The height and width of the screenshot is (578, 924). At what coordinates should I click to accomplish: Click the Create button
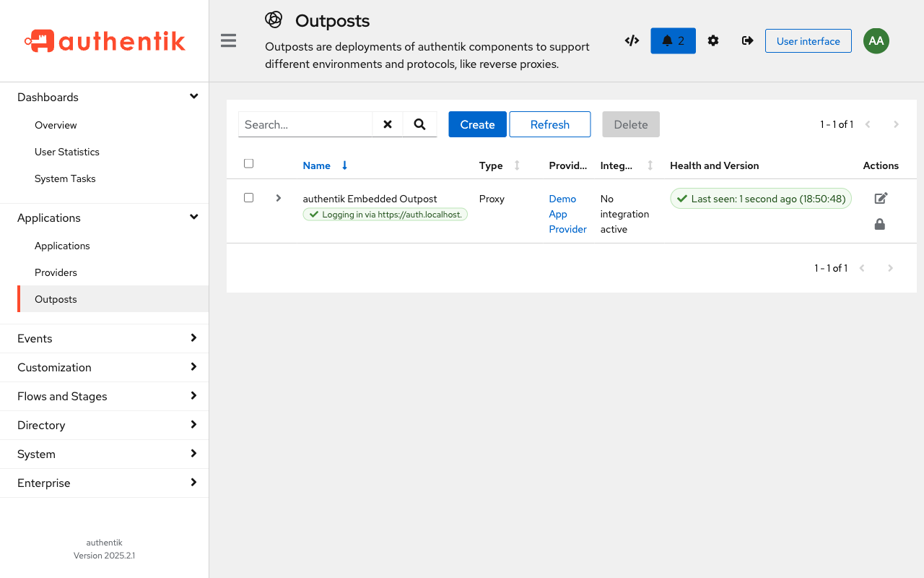[477, 124]
